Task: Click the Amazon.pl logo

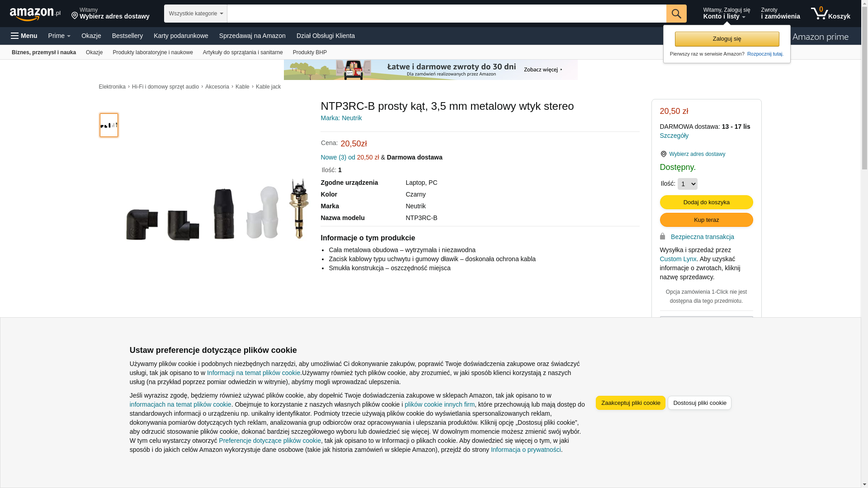Action: [35, 14]
